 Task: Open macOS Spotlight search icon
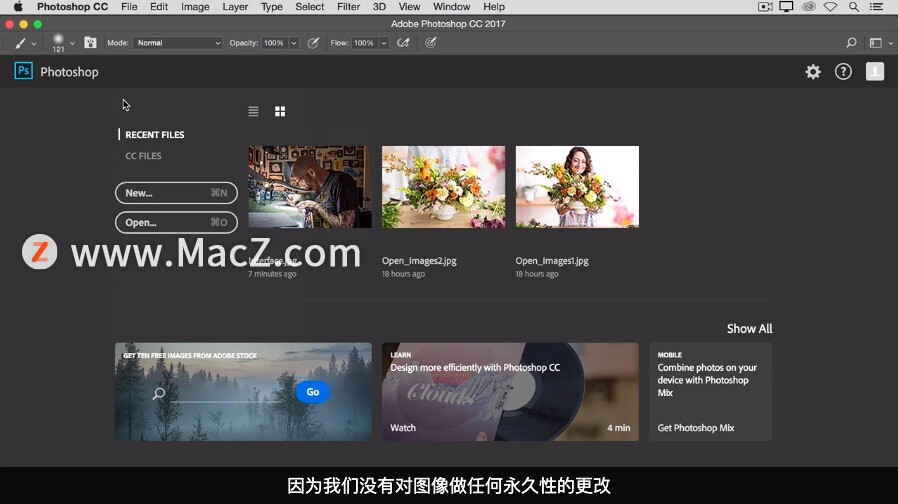tap(853, 7)
